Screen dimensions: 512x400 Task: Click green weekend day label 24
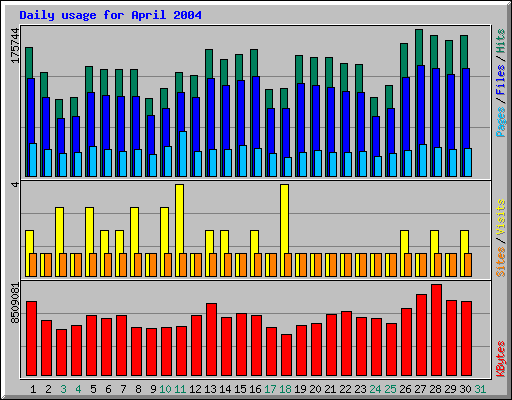coord(375,389)
